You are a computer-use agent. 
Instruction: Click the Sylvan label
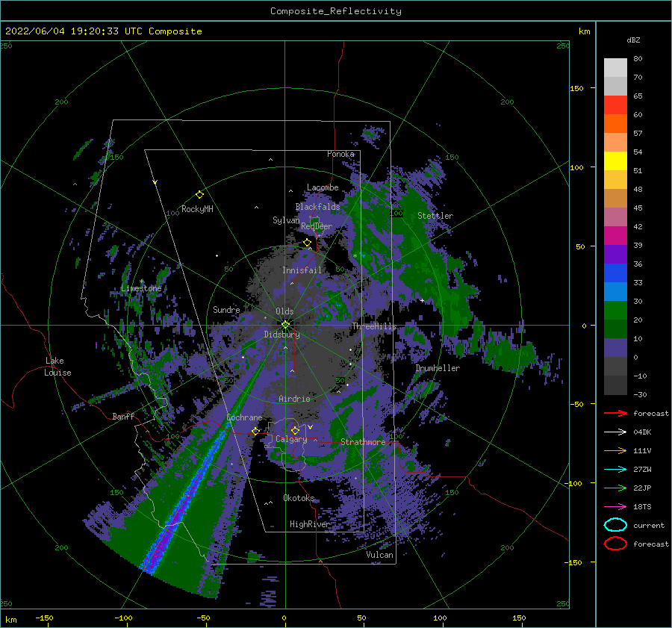coord(286,220)
